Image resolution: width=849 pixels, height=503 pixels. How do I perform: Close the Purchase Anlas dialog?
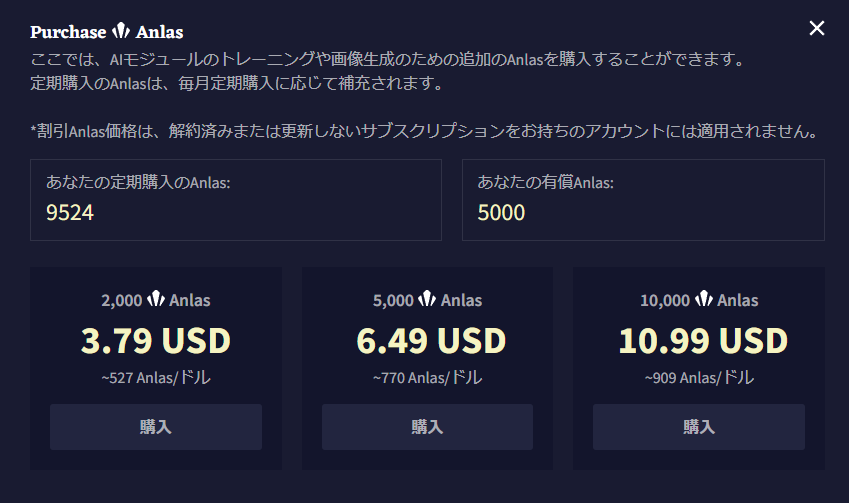pos(817,28)
